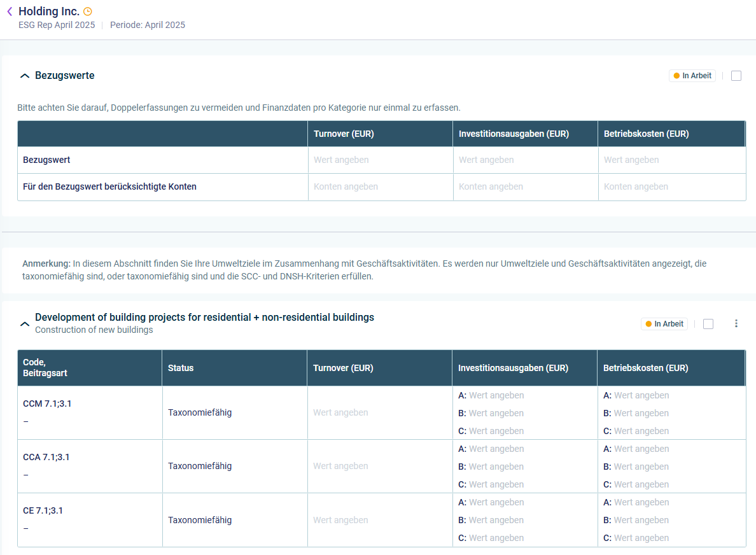Click In Arbeit status badge in Bezugswerte
Image resolution: width=756 pixels, height=555 pixels.
[692, 76]
